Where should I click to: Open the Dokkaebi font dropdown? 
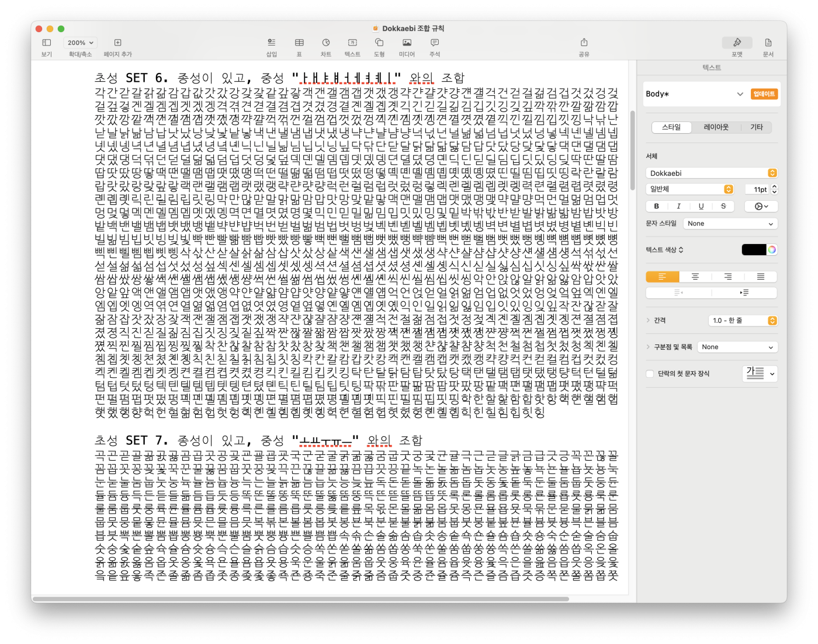[711, 173]
